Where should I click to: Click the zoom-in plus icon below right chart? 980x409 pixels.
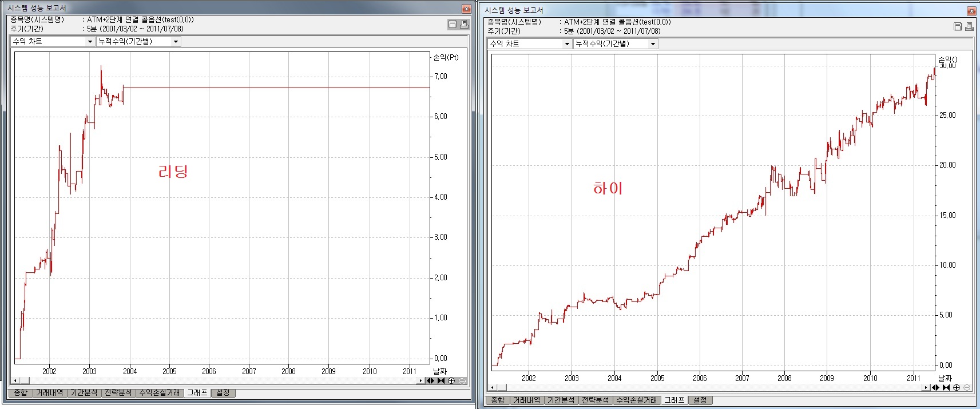957,388
